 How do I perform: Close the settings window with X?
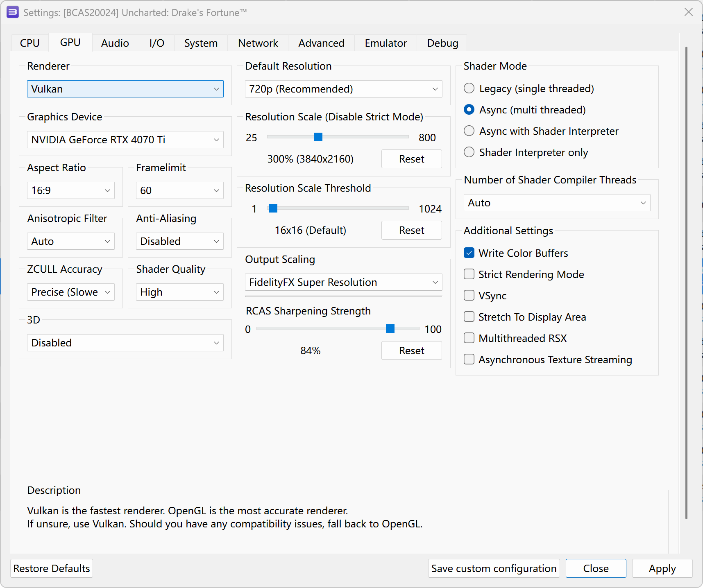(689, 12)
